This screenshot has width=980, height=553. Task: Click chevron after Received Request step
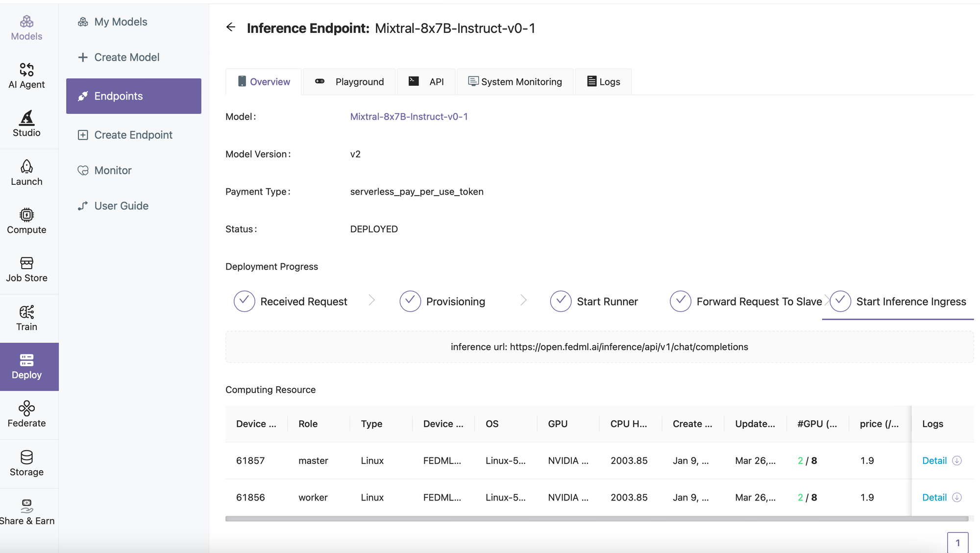tap(372, 300)
